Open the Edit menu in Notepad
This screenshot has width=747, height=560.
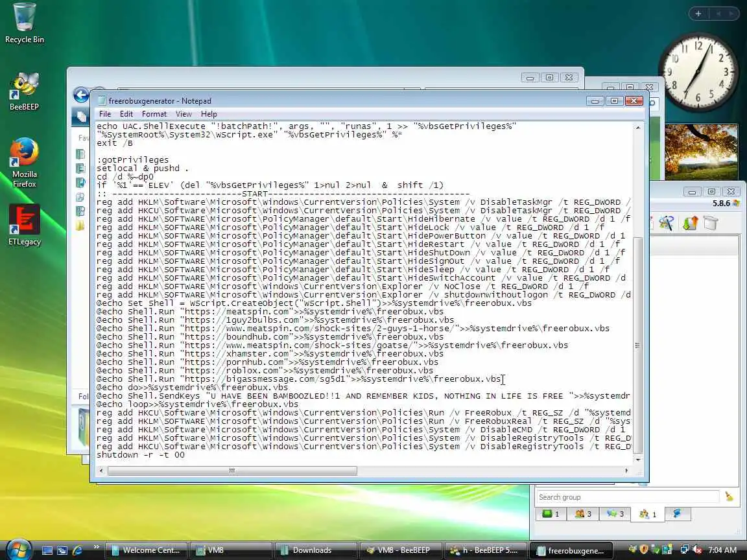[x=126, y=114]
